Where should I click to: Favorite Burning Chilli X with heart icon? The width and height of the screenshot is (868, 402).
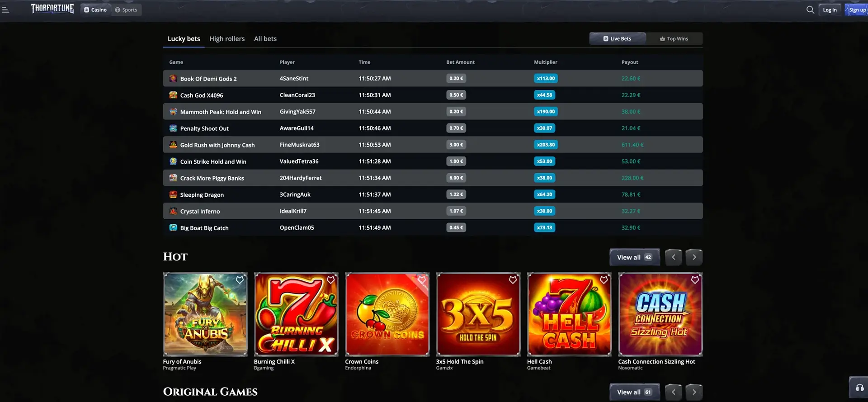tap(331, 280)
